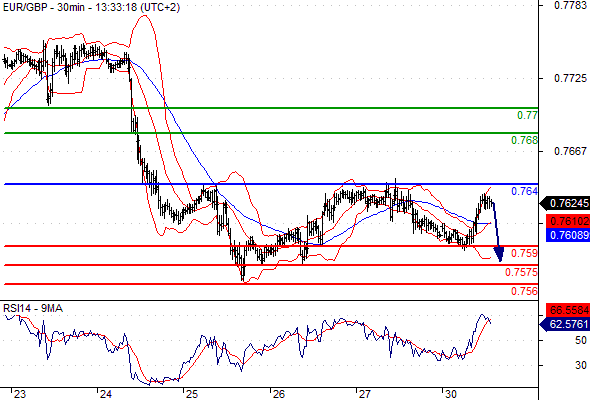Click the dark blue downward forecast arrow

coord(497,232)
